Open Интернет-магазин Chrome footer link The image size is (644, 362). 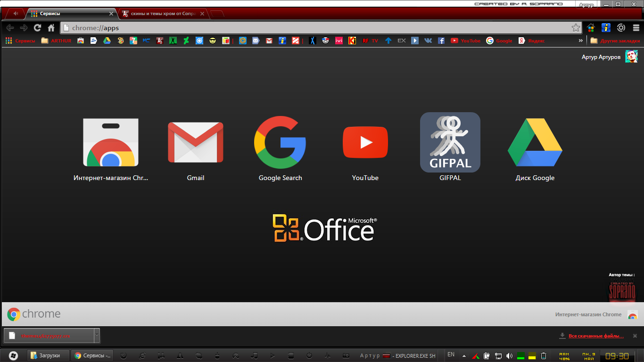tap(596, 315)
